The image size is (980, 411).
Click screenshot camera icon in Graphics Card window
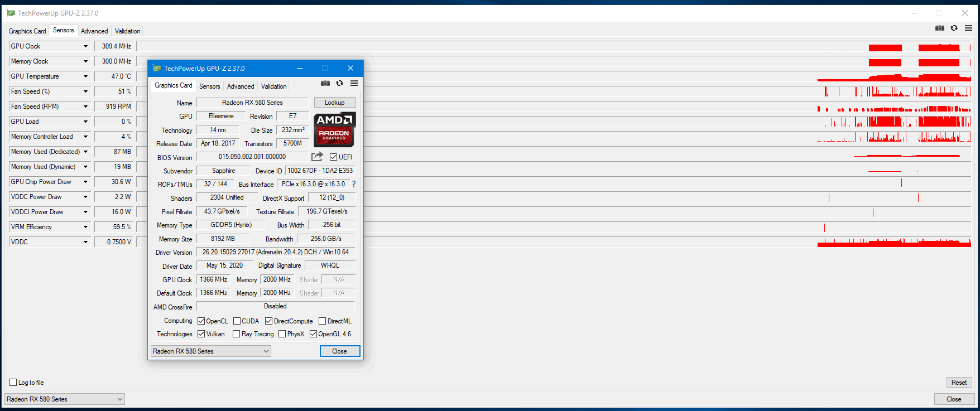[325, 84]
